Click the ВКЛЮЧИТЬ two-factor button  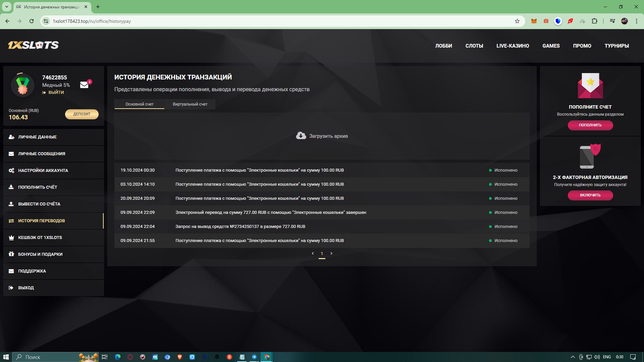tap(590, 195)
